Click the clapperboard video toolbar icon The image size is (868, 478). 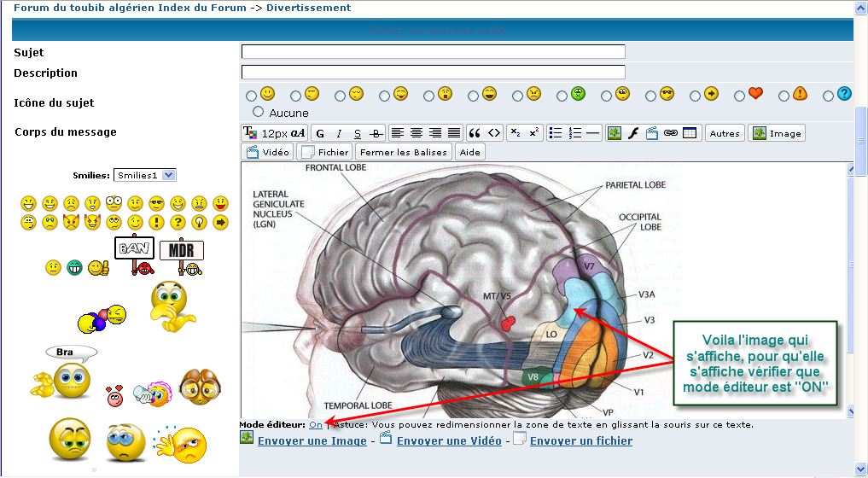point(652,133)
